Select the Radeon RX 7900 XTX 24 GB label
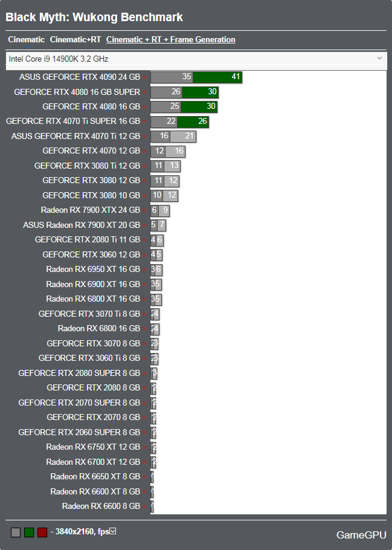 click(x=91, y=210)
